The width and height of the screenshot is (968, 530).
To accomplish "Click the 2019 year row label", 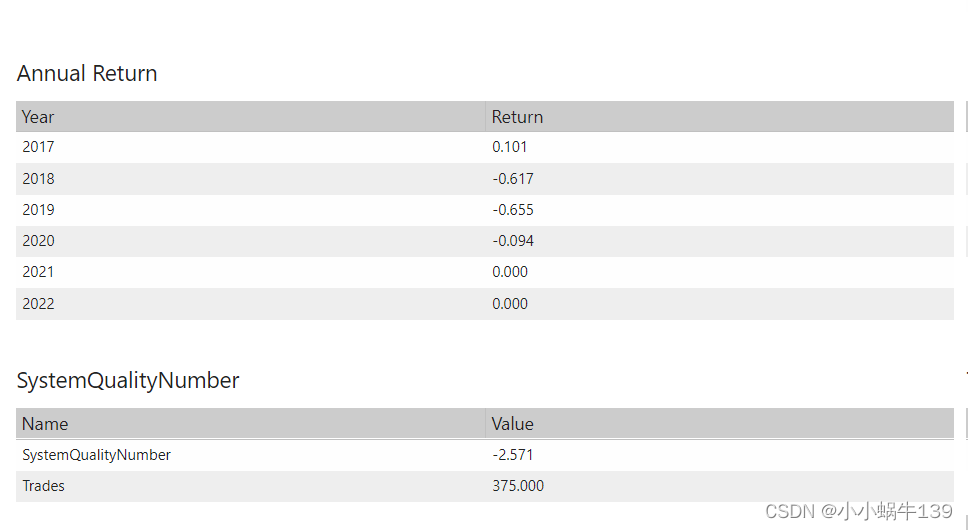I will tap(38, 210).
